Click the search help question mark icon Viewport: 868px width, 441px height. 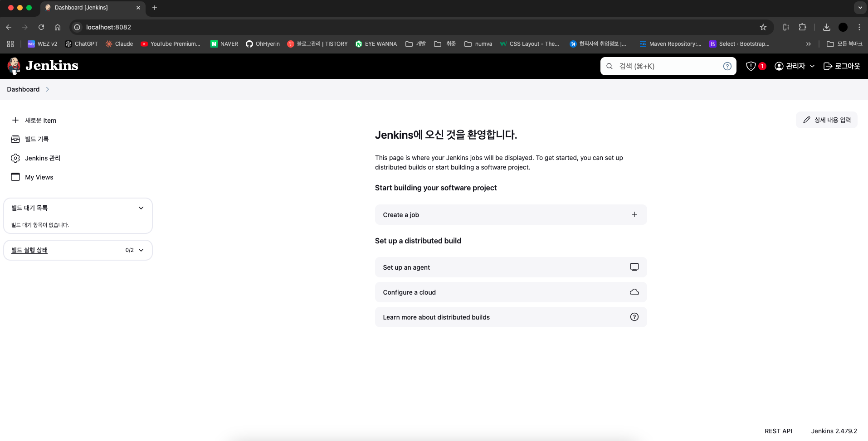click(x=727, y=66)
